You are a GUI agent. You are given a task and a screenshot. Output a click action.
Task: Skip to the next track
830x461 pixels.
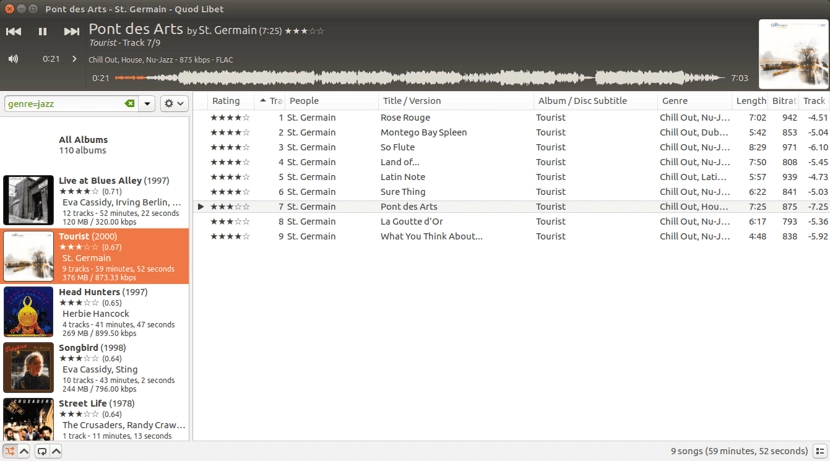tap(71, 32)
